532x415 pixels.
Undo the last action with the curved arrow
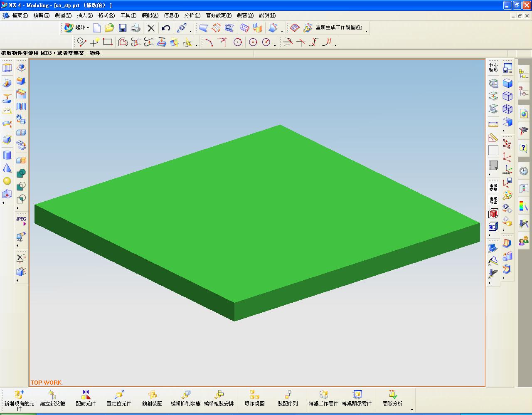pyautogui.click(x=166, y=28)
